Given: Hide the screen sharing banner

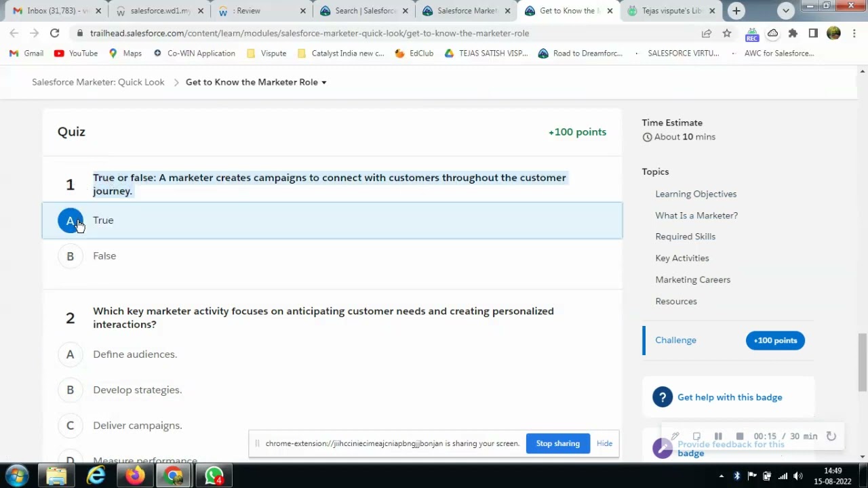Looking at the screenshot, I should tap(604, 444).
